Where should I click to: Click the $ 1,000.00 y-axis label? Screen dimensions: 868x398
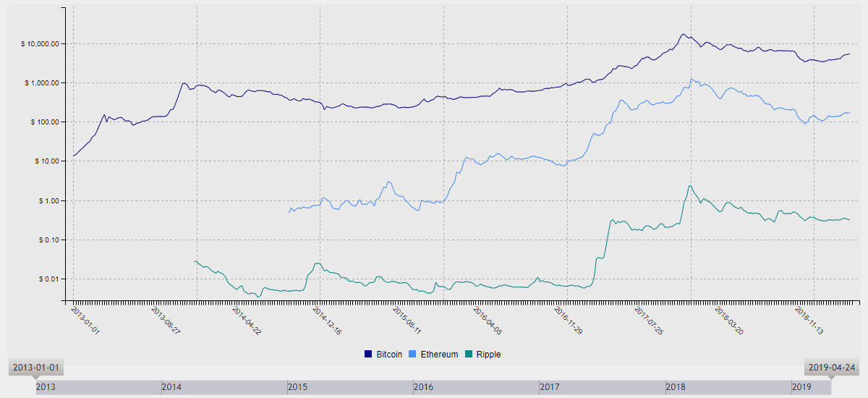click(x=41, y=82)
